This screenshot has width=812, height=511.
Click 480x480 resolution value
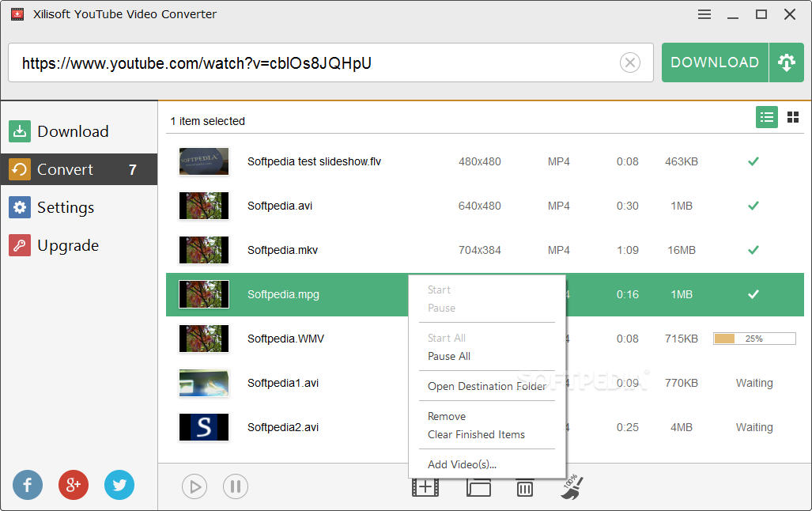point(480,161)
